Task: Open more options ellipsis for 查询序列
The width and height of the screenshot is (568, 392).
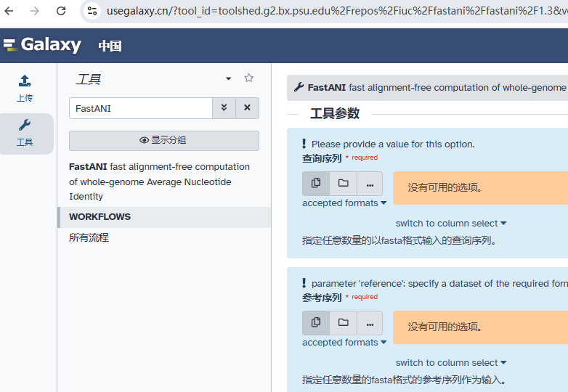Action: click(370, 184)
